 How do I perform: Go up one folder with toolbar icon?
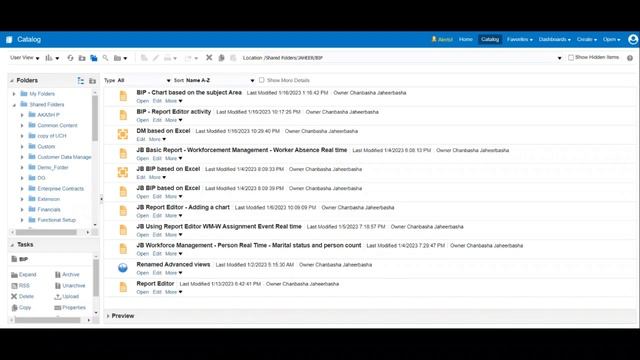point(82,58)
